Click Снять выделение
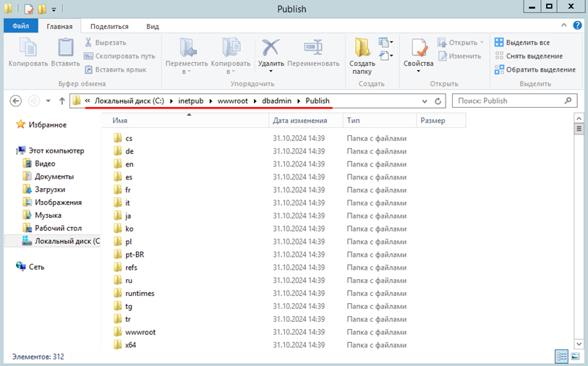The width and height of the screenshot is (588, 366). (529, 56)
